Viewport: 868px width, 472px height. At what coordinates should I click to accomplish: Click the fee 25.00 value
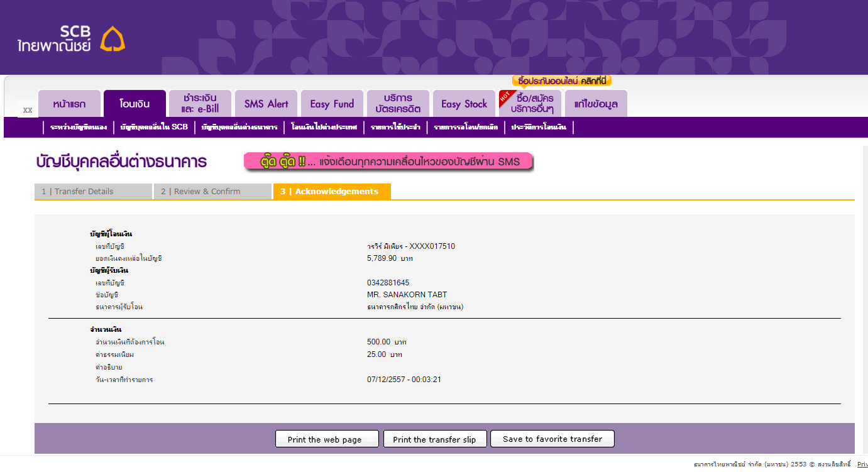(385, 354)
